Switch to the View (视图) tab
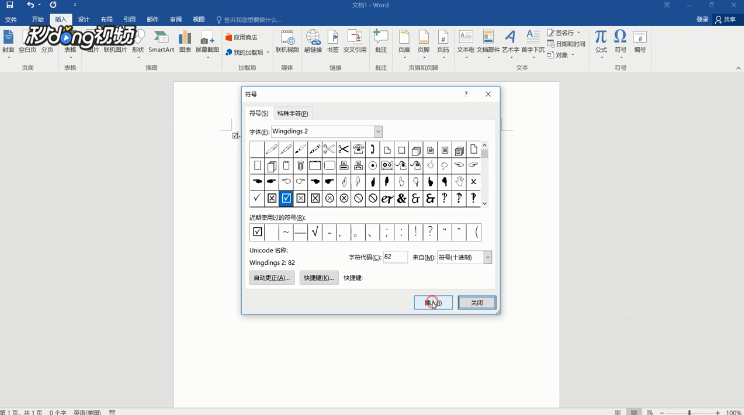 pyautogui.click(x=198, y=19)
